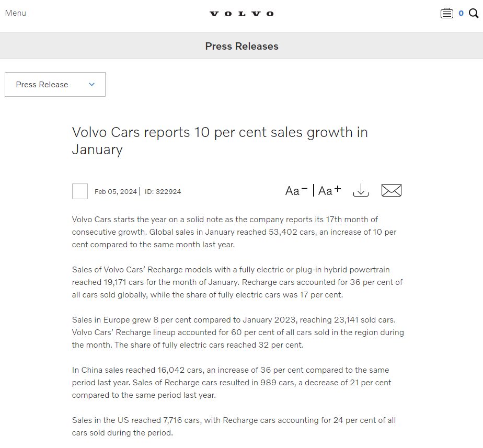The image size is (483, 448).
Task: Decrease text size with Aa-
Action: [x=296, y=190]
